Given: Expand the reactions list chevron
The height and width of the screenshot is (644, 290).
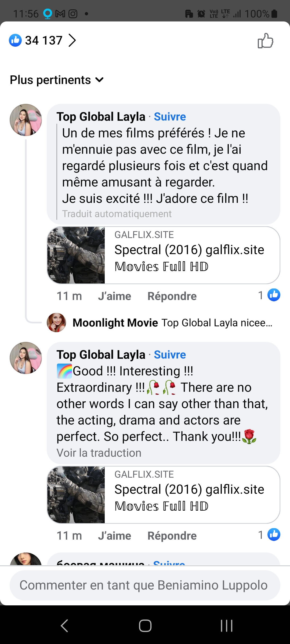Looking at the screenshot, I should point(72,40).
